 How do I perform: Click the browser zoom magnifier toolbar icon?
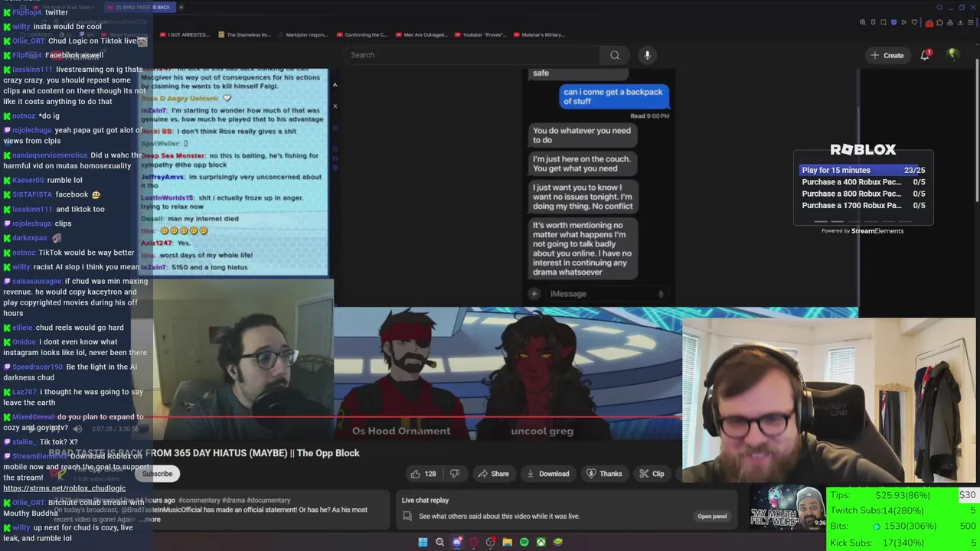[x=863, y=22]
